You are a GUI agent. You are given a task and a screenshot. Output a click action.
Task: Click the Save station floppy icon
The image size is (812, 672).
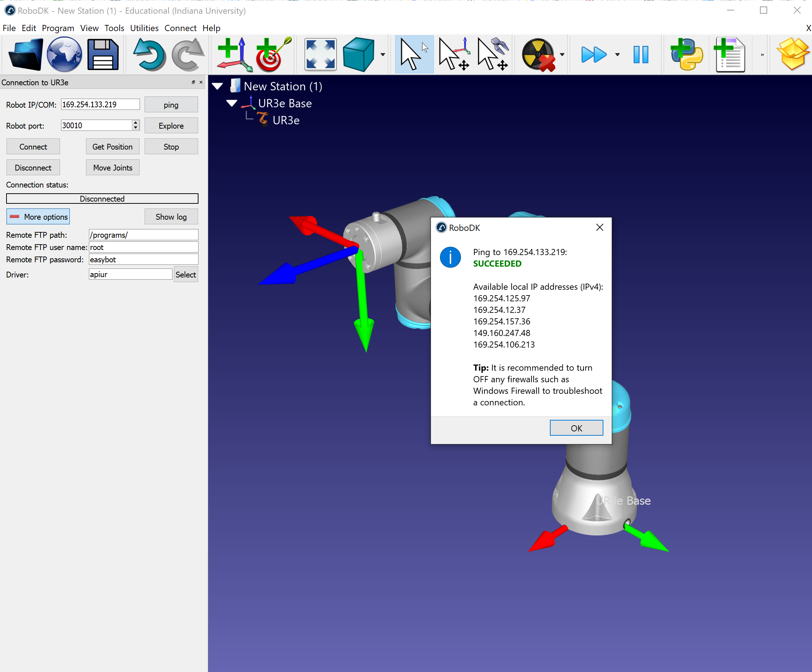(103, 55)
